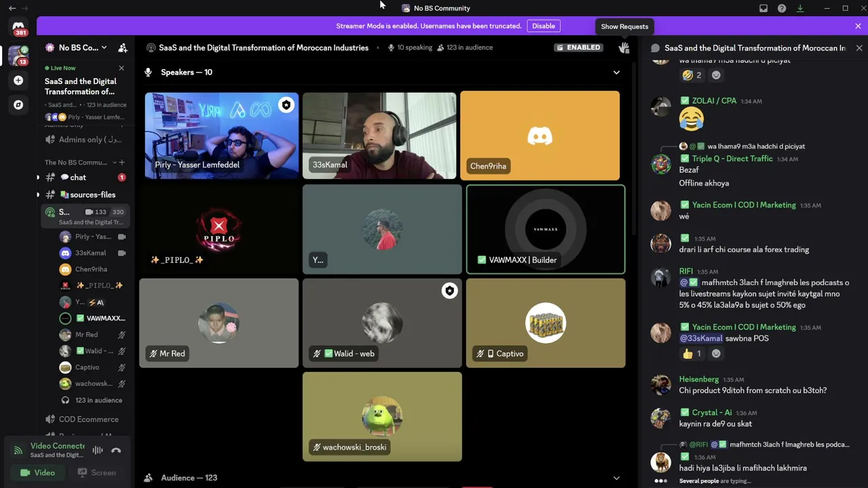Click the Add a Server plus icon
Screen dimensions: 868x488
(x=18, y=80)
